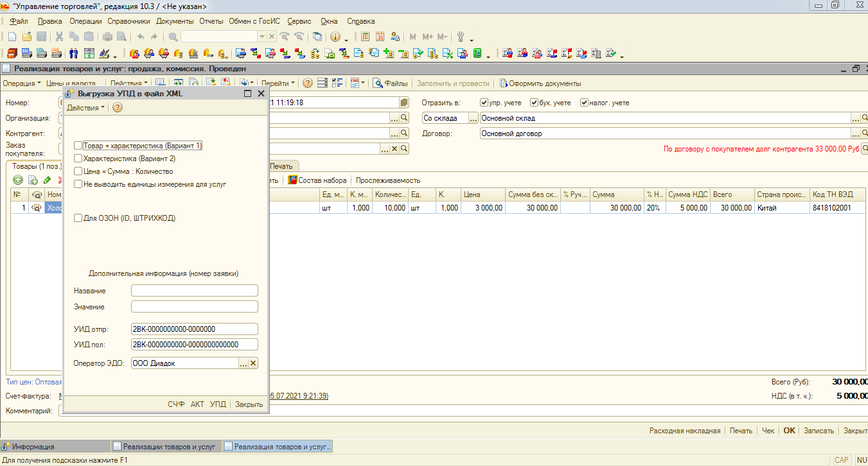This screenshot has width=868, height=466.
Task: Open the Файл menu
Action: 19,21
